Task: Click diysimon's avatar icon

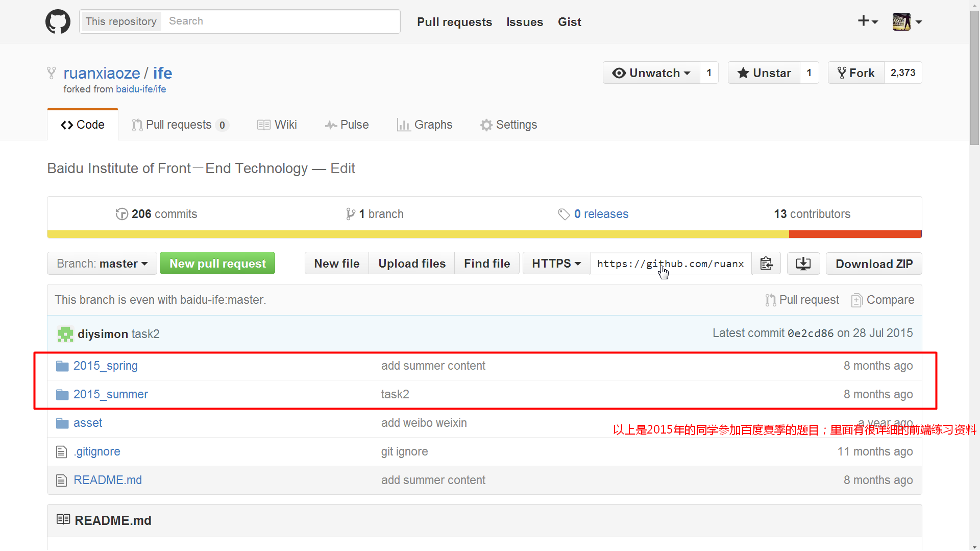Action: click(x=65, y=334)
